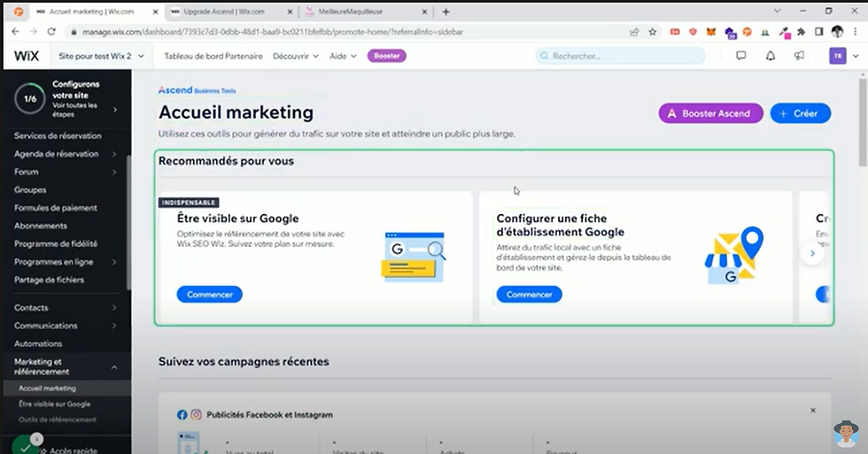The image size is (868, 454).
Task: Open the Facebook icon in campaigns card
Action: click(x=182, y=415)
